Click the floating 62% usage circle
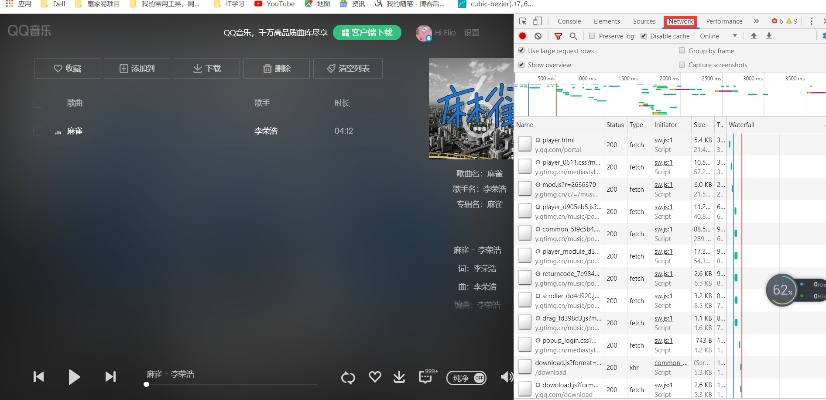The image size is (826, 400). pyautogui.click(x=782, y=289)
